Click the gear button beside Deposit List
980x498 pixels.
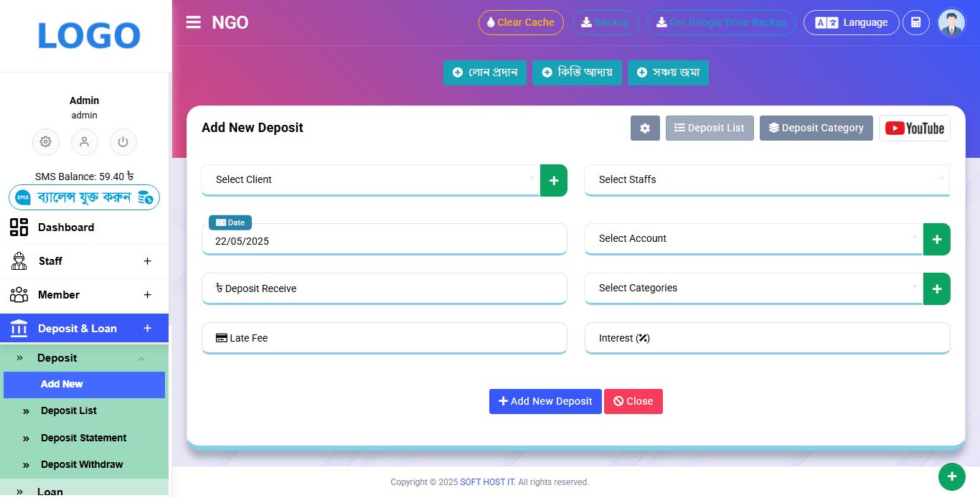pos(645,128)
